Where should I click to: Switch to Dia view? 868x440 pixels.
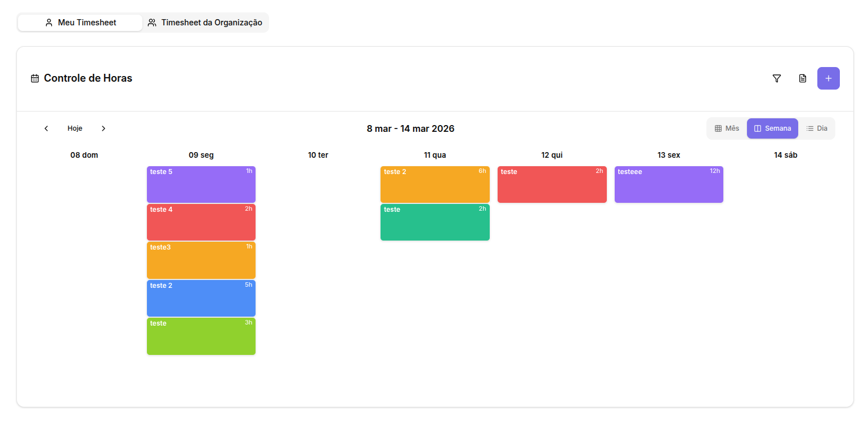(x=817, y=128)
